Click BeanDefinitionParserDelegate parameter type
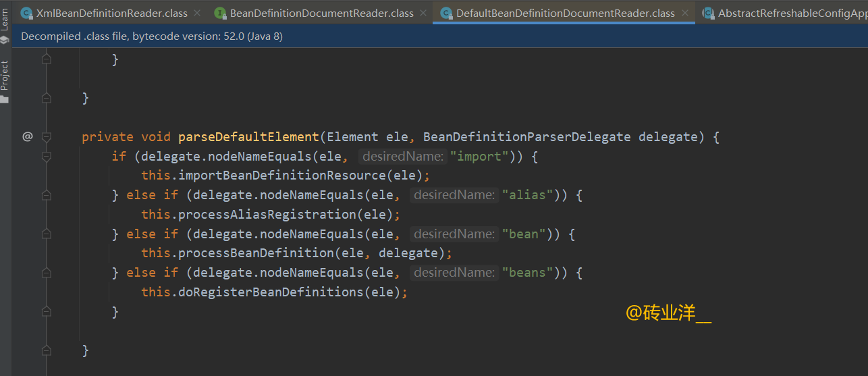The image size is (868, 376). 527,137
